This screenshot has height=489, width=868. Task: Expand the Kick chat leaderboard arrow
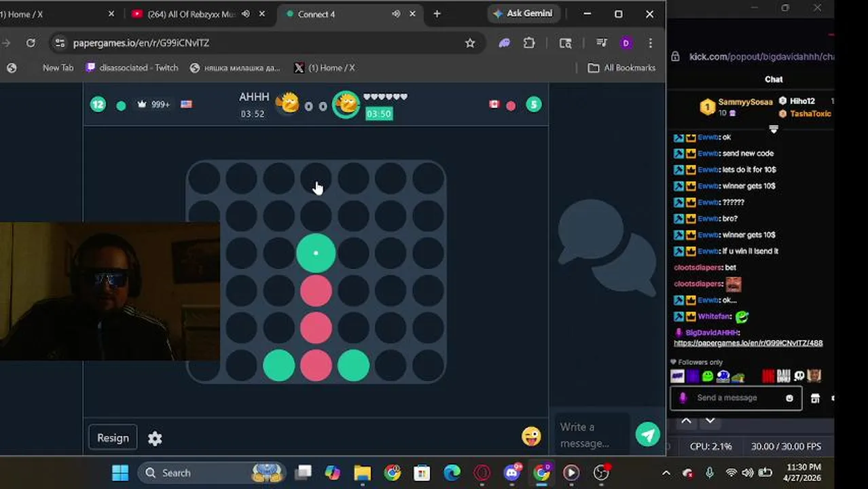point(774,129)
